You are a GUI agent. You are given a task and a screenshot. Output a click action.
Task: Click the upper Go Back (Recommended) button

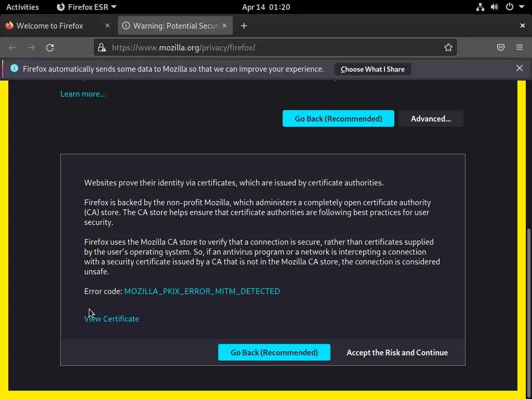pyautogui.click(x=338, y=118)
